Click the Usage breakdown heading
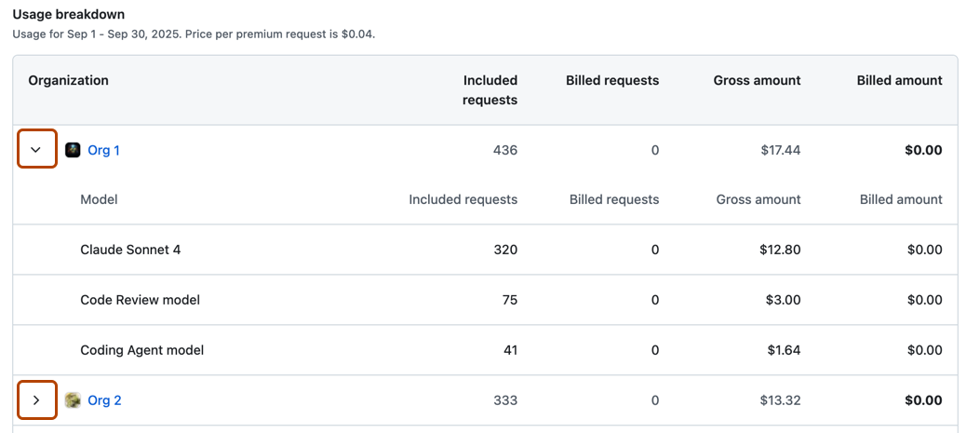Image resolution: width=980 pixels, height=433 pixels. click(68, 15)
